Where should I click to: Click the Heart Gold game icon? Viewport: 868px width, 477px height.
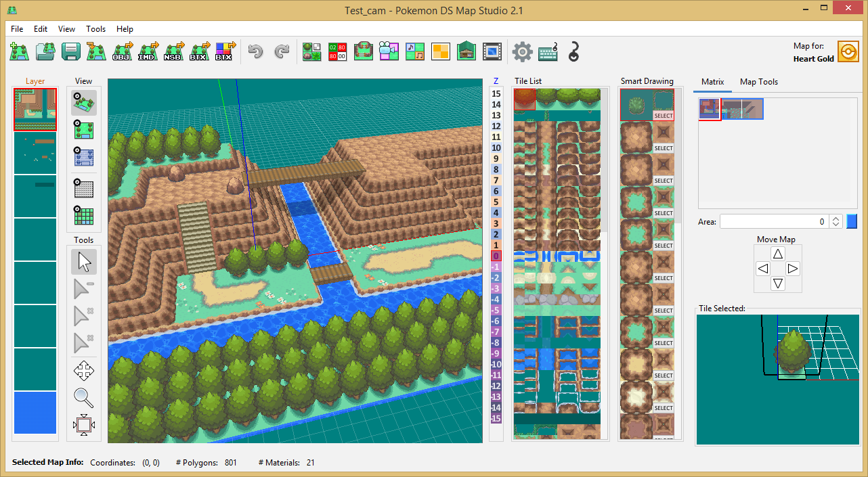(x=848, y=51)
